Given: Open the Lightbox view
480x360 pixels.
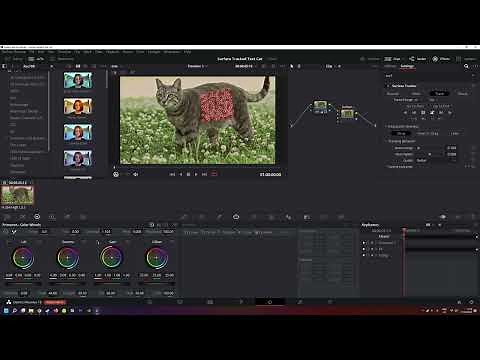Looking at the screenshot, I should pyautogui.click(x=466, y=59).
